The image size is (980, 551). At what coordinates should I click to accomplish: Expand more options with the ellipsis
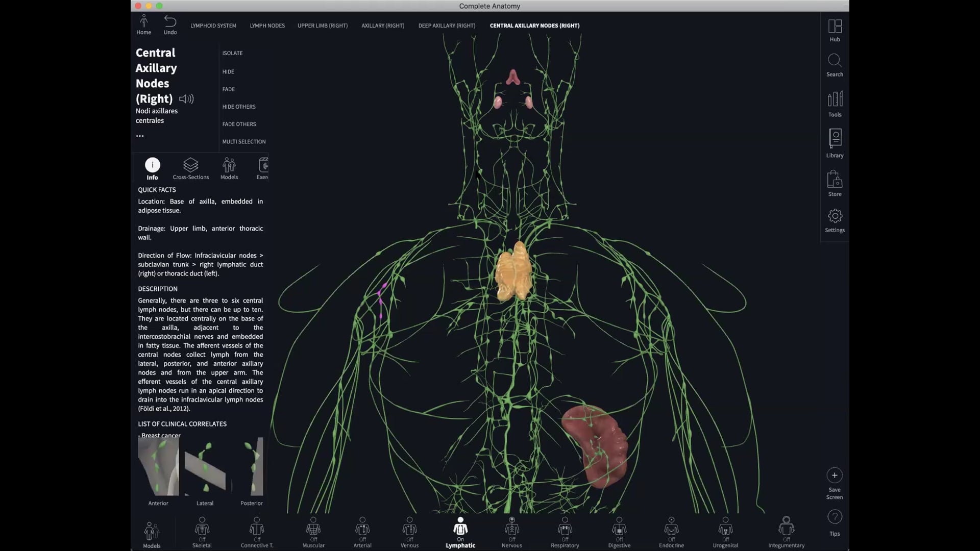[140, 135]
